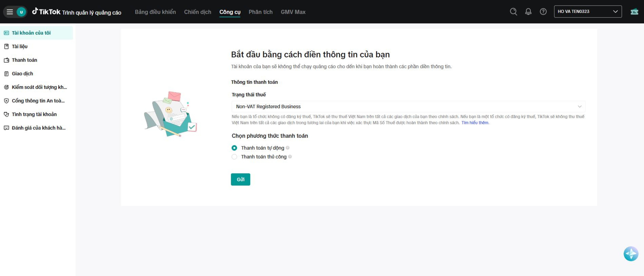Expand the Trạng thái thuế dropdown
Screen dimensions: 644x276
point(408,107)
